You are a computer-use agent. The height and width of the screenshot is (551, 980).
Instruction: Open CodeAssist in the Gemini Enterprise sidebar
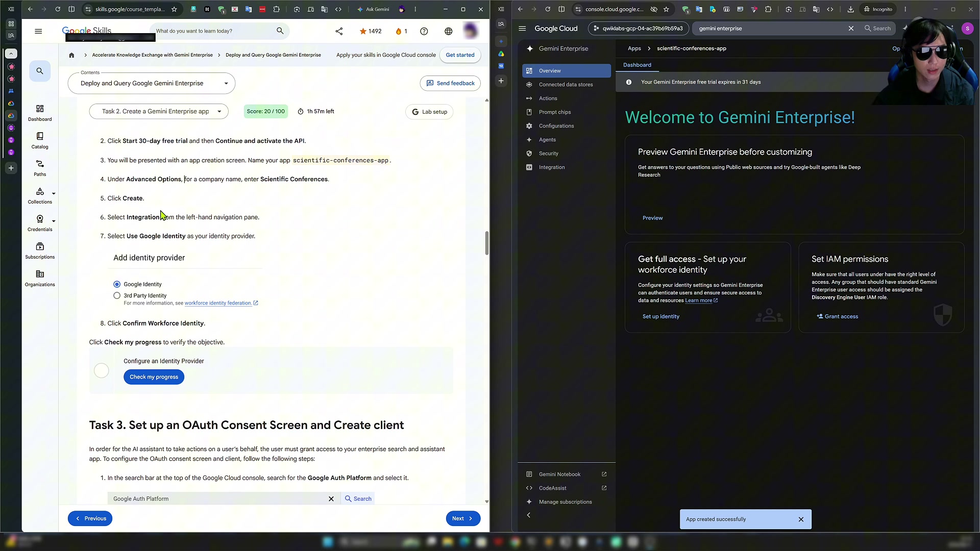pyautogui.click(x=566, y=488)
